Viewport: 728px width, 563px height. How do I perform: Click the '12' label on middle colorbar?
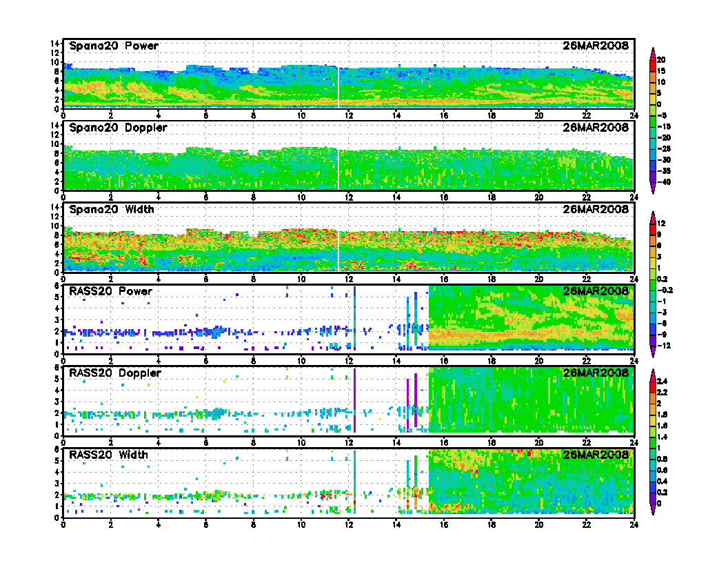[x=661, y=224]
